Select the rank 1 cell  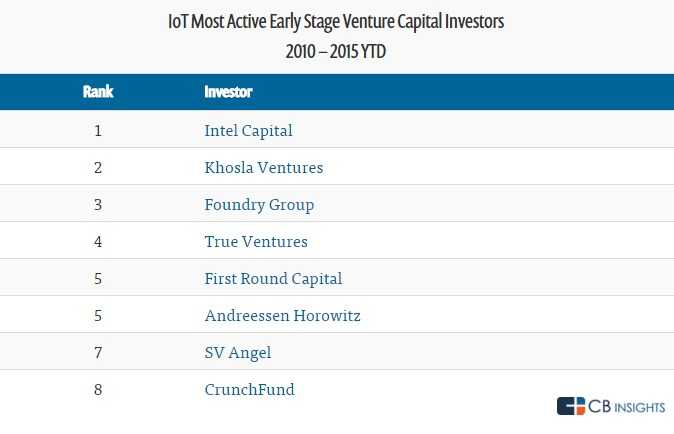[98, 130]
